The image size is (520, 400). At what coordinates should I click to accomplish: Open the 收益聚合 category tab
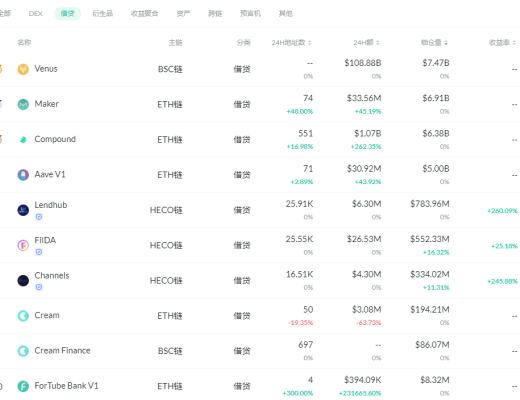click(x=144, y=13)
